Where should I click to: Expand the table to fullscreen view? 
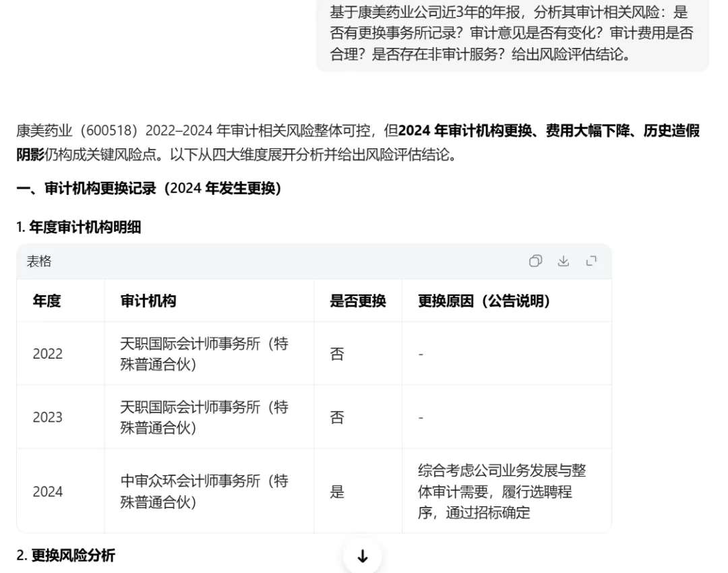(591, 261)
